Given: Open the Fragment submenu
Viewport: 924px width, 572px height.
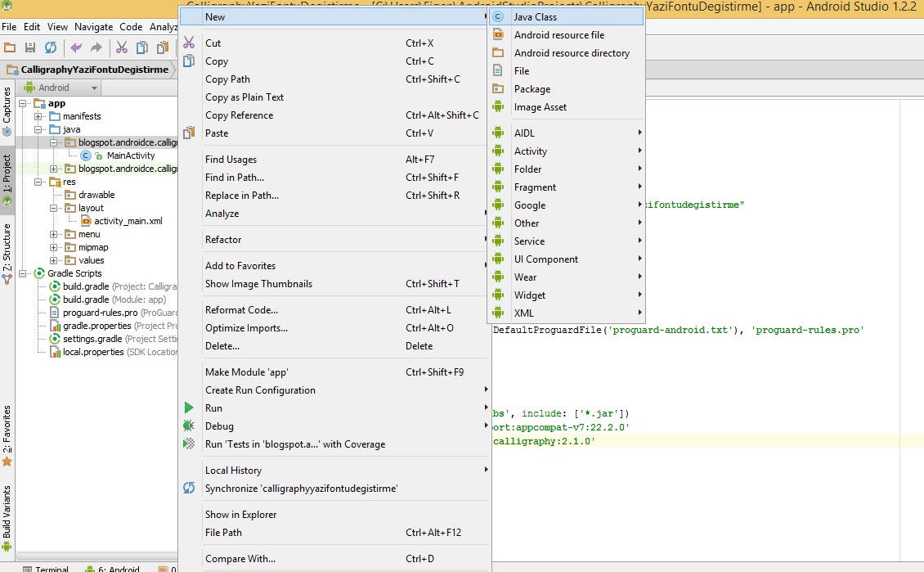Looking at the screenshot, I should (x=567, y=187).
